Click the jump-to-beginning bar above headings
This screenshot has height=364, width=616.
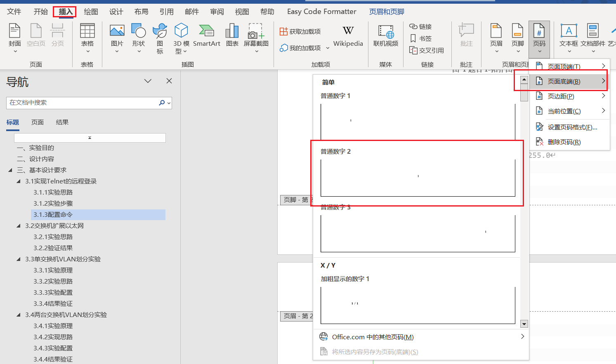90,138
